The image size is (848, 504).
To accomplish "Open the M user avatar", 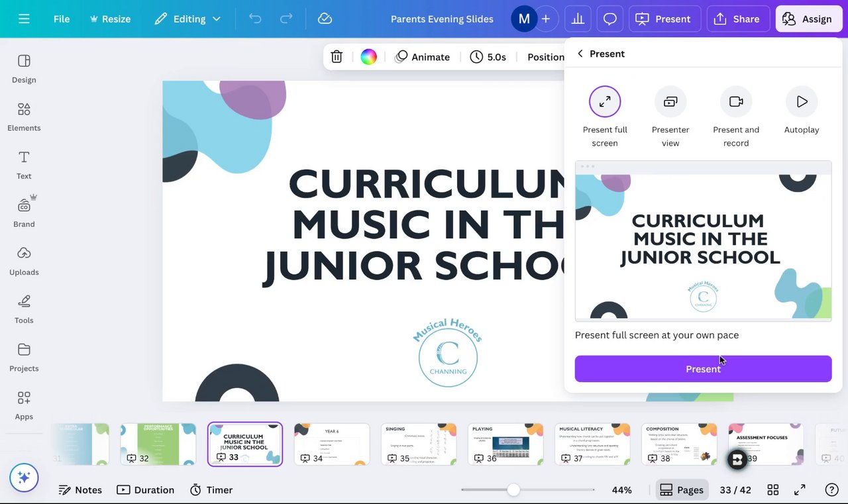I will [524, 19].
